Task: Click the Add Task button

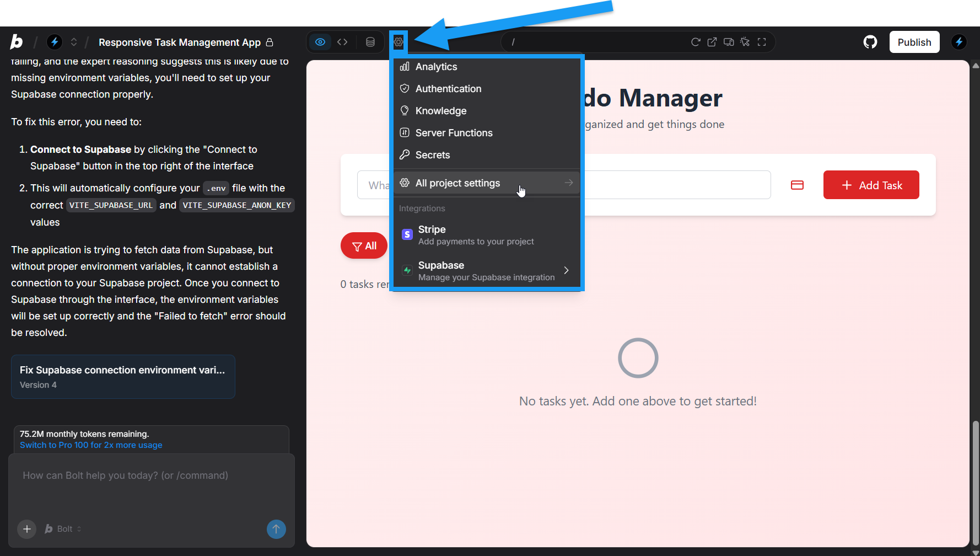Action: coord(871,185)
